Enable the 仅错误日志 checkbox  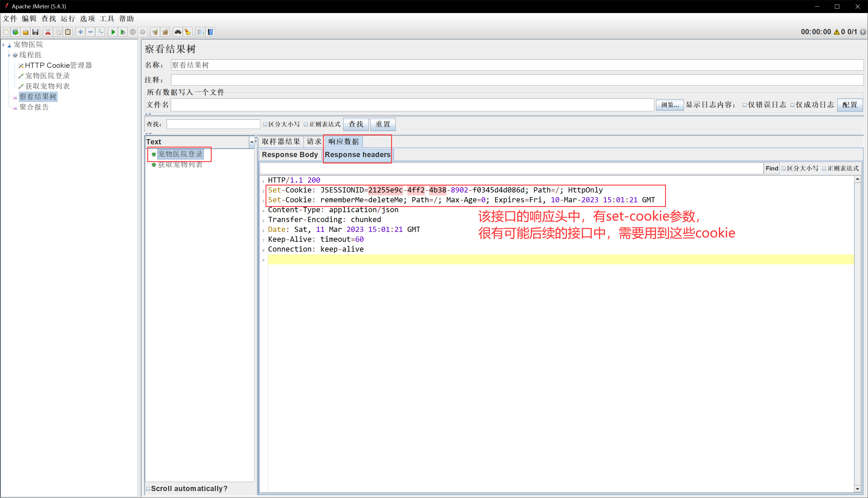(744, 105)
